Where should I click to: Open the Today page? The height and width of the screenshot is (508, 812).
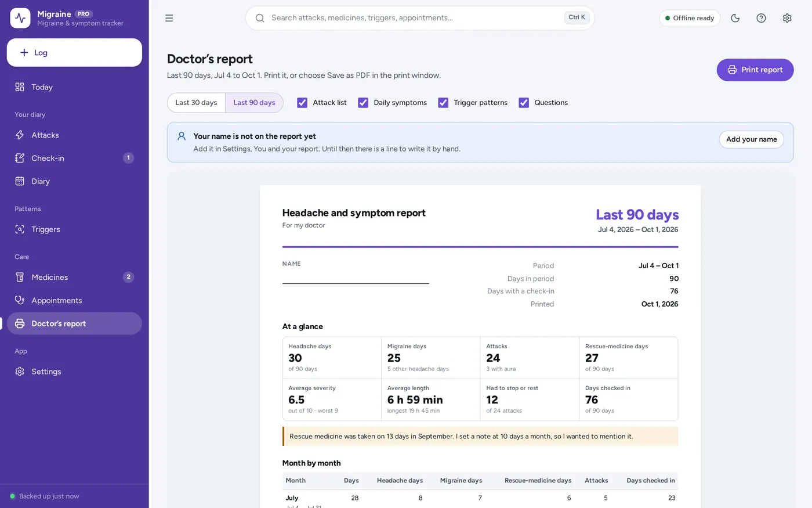click(x=74, y=87)
